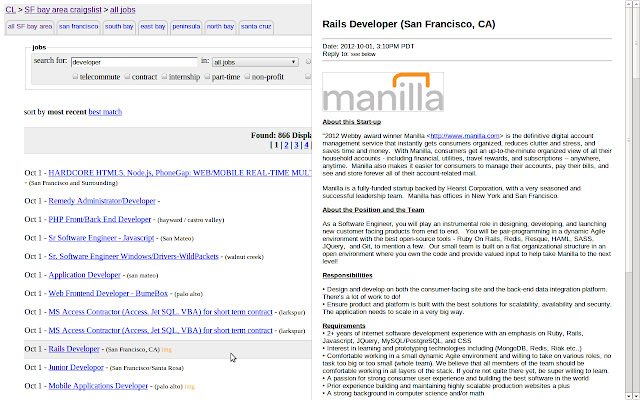Select the all SF bay area tab

(x=30, y=27)
